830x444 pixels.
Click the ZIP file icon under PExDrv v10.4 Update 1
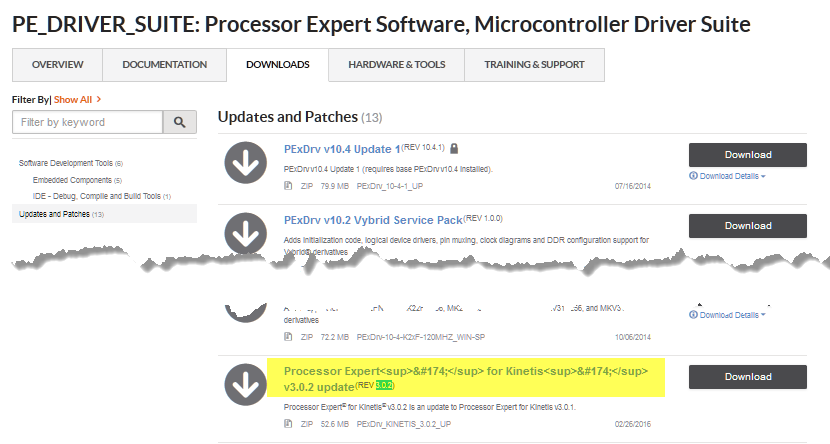pyautogui.click(x=289, y=186)
